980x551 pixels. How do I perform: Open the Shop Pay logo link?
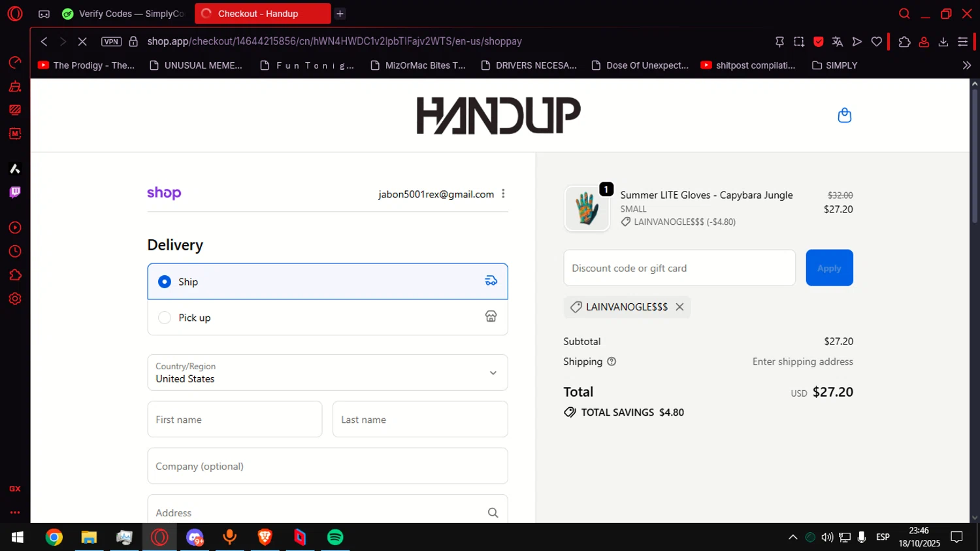coord(164,193)
